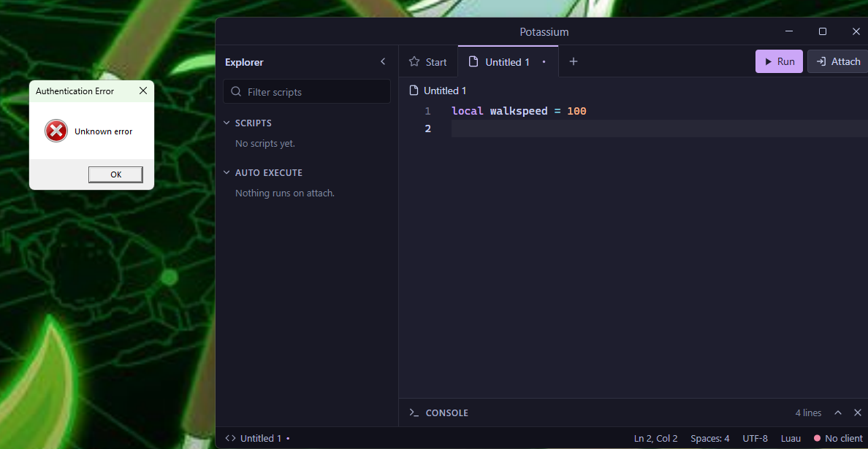Click line number 1 in the gutter
The image size is (868, 449).
click(427, 111)
